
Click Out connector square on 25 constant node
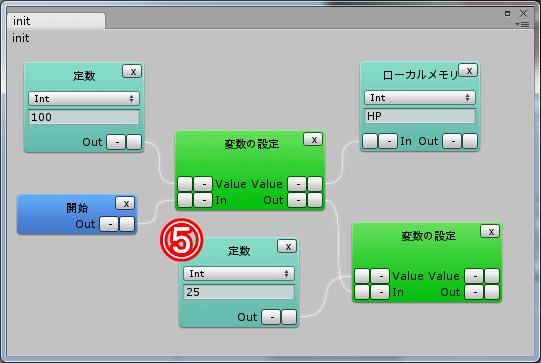[x=289, y=317]
